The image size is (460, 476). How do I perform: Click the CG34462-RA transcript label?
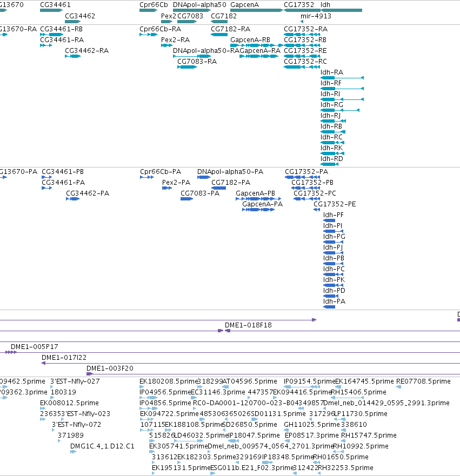coord(87,50)
